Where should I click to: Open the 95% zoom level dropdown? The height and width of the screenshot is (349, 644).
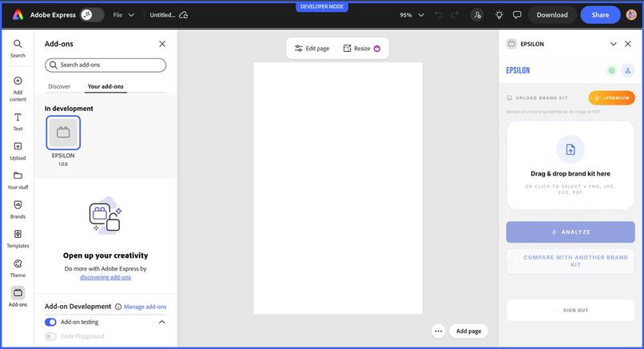point(412,15)
